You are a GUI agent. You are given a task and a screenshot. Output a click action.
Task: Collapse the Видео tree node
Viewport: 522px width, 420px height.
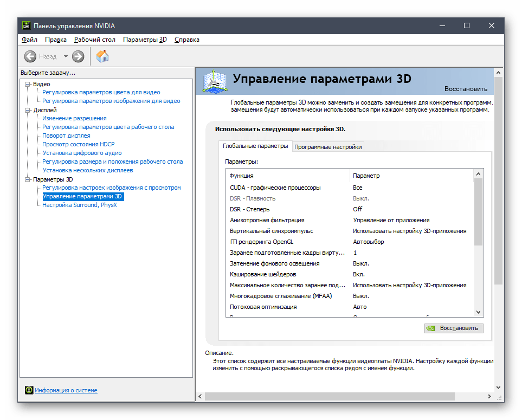coord(27,84)
